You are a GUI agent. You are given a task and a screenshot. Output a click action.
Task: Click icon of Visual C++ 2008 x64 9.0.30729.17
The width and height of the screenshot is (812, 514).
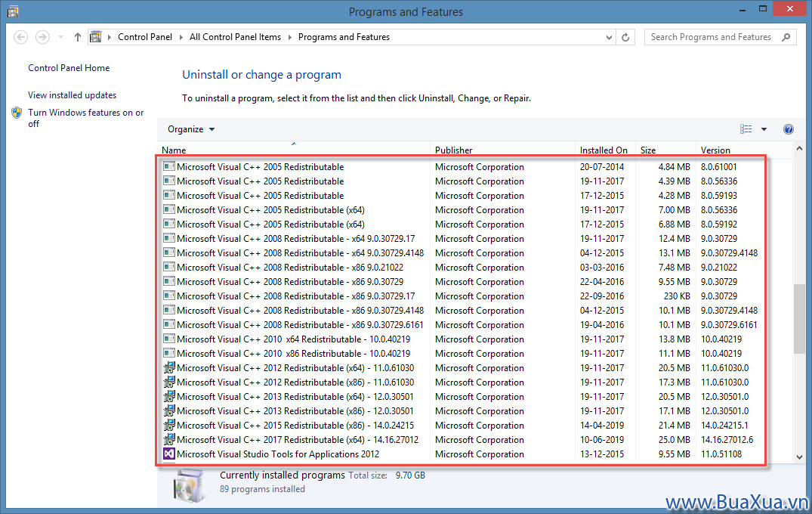[x=169, y=238]
